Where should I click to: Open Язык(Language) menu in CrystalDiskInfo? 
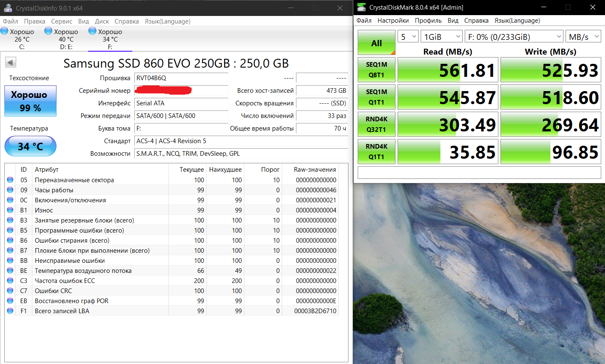tap(168, 21)
